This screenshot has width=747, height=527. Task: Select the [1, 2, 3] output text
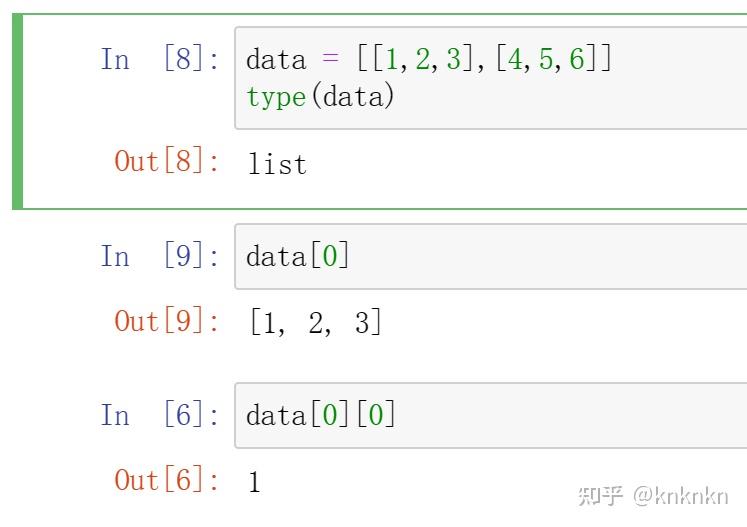pos(315,322)
